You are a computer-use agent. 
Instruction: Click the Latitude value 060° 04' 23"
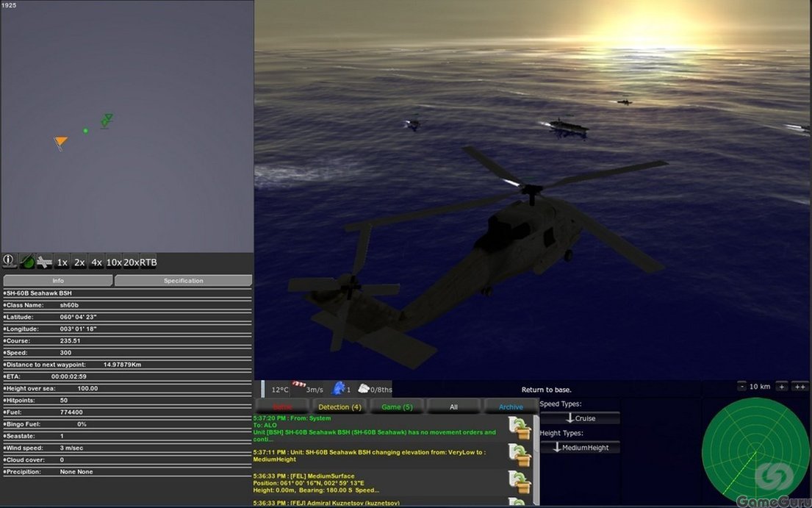coord(78,317)
